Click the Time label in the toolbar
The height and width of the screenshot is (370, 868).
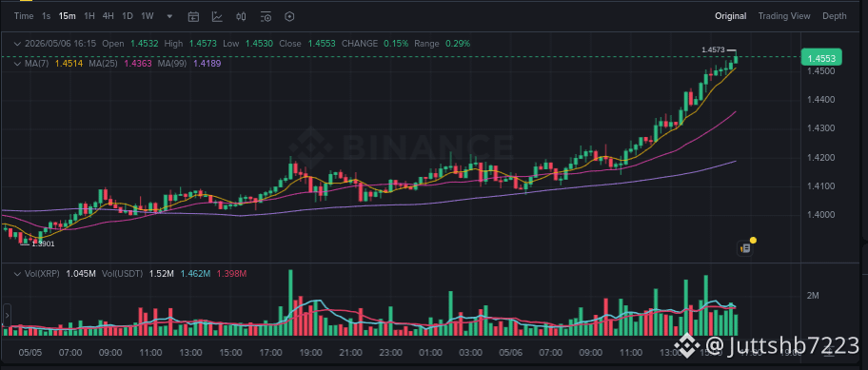(x=24, y=16)
